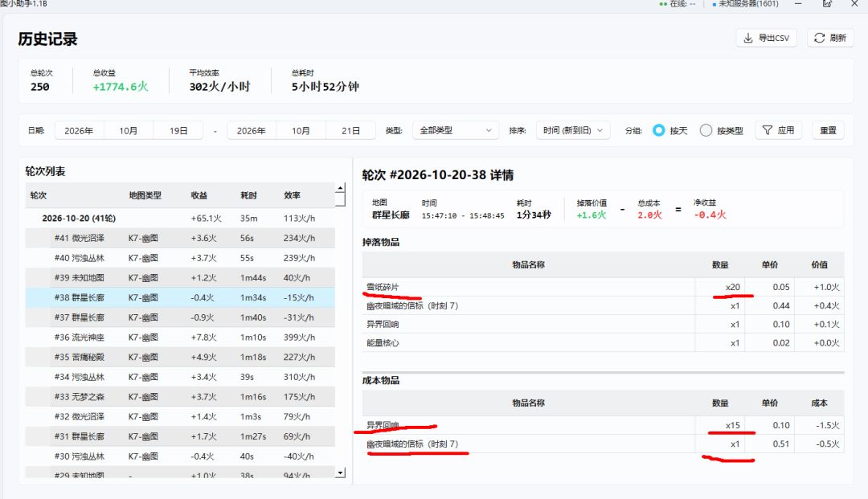Click the 平均效率 value 302火/小时
The image size is (868, 499).
point(219,87)
